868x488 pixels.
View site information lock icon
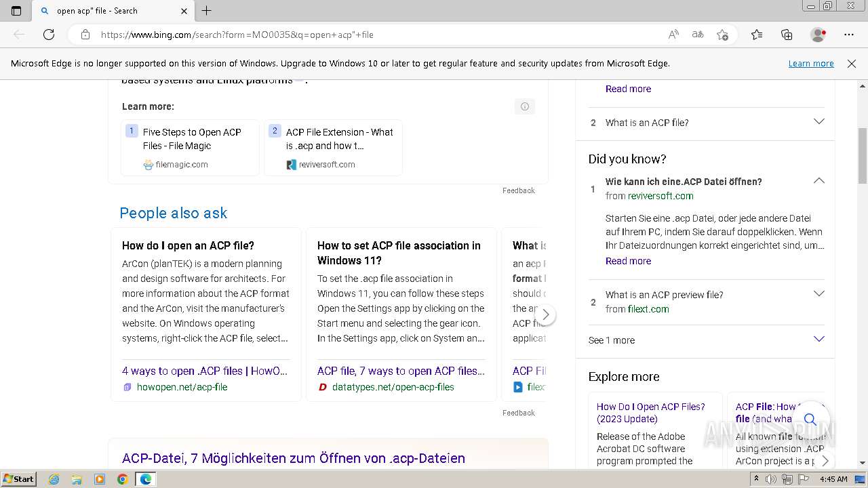[x=85, y=35]
